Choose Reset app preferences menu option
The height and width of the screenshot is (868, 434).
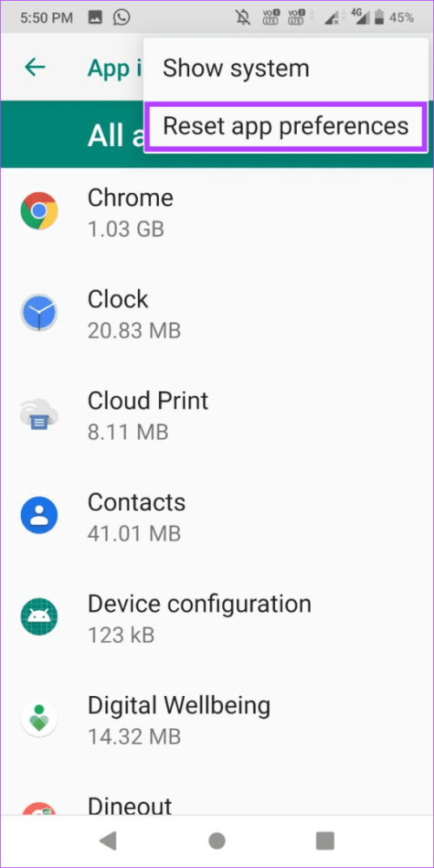(286, 127)
